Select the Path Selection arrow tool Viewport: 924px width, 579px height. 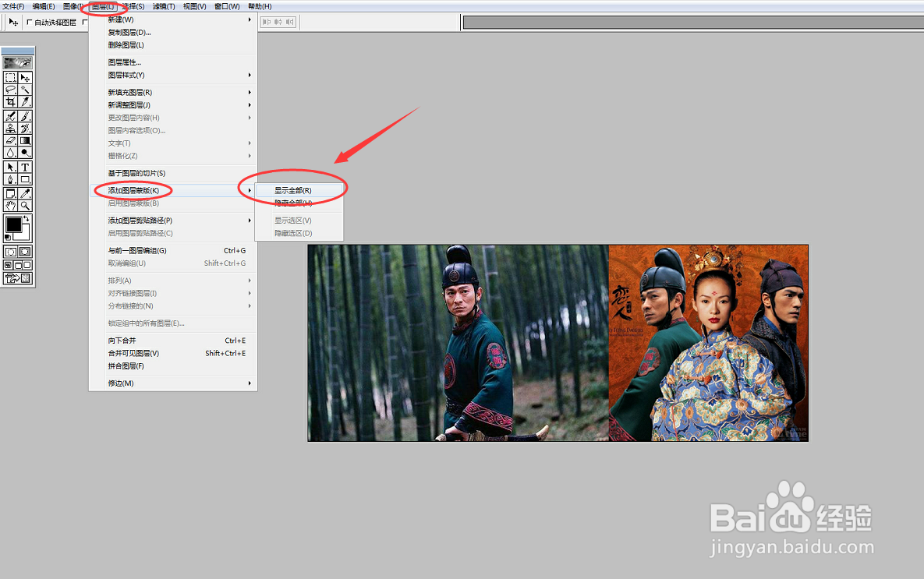[11, 168]
